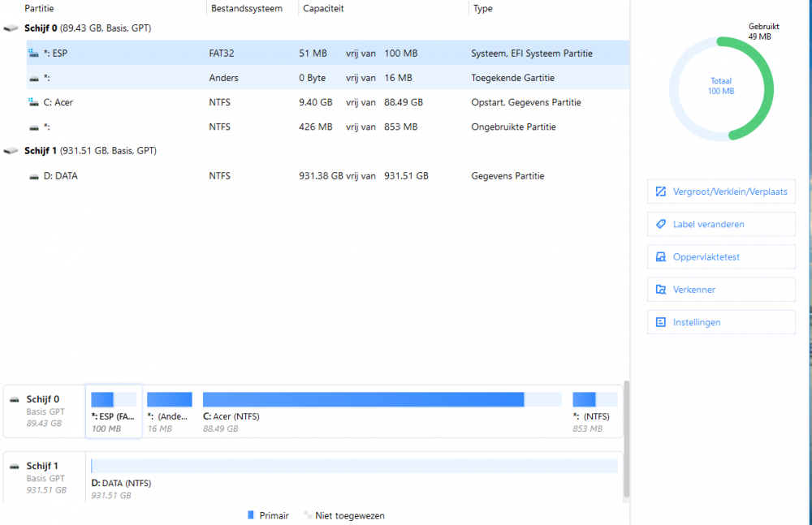
Task: Click the Schijf 0 disk icon in list
Action: click(x=11, y=28)
